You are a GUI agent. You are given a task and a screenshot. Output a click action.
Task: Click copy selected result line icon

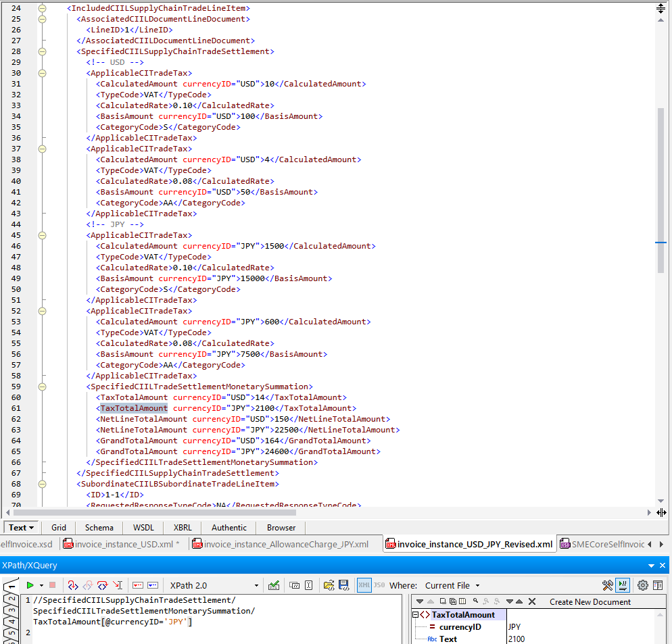click(x=443, y=601)
